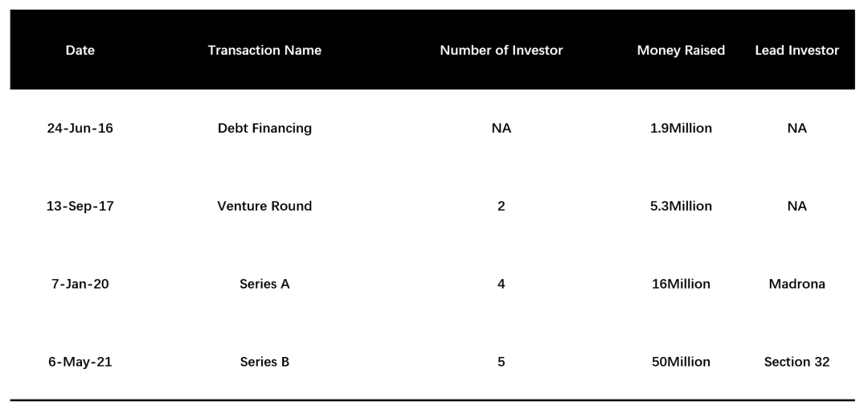Click the 24-Jun-16 date cell

(80, 129)
